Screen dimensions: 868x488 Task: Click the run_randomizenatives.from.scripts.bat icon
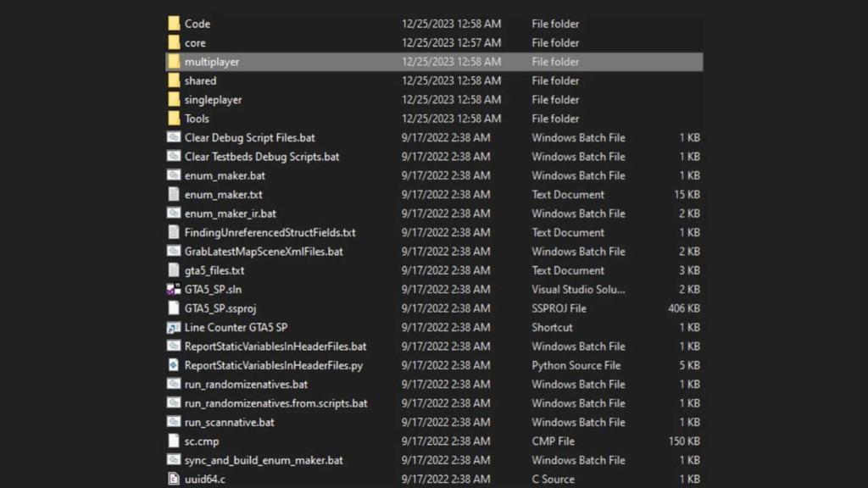(174, 402)
